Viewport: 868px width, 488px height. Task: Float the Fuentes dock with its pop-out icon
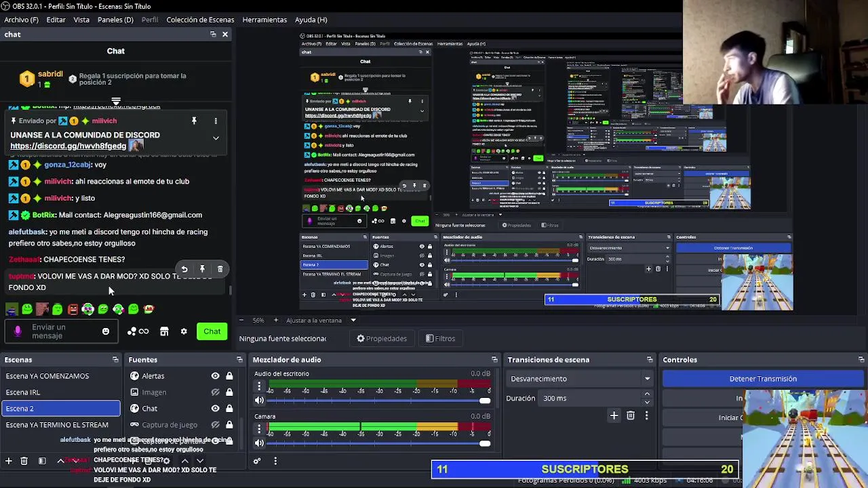[x=239, y=360]
